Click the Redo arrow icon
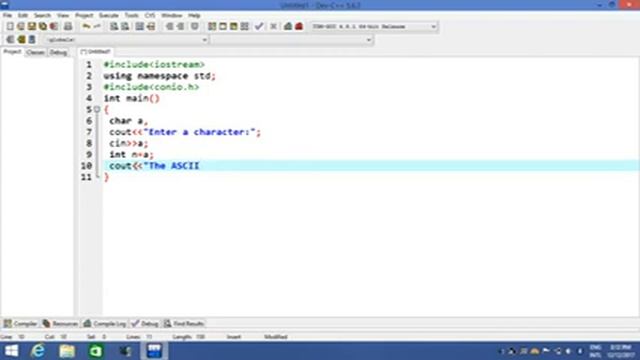This screenshot has height=360, width=640. [x=97, y=27]
